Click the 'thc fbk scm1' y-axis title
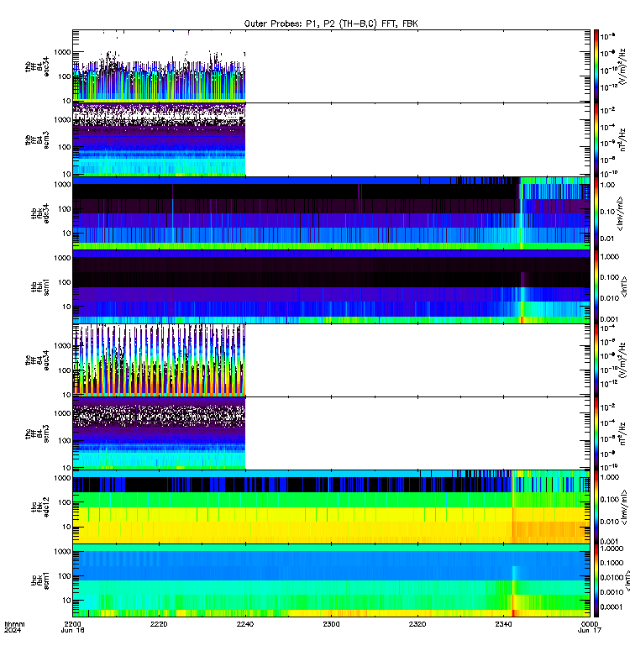Viewport: 630px width, 672px height. coord(40,580)
